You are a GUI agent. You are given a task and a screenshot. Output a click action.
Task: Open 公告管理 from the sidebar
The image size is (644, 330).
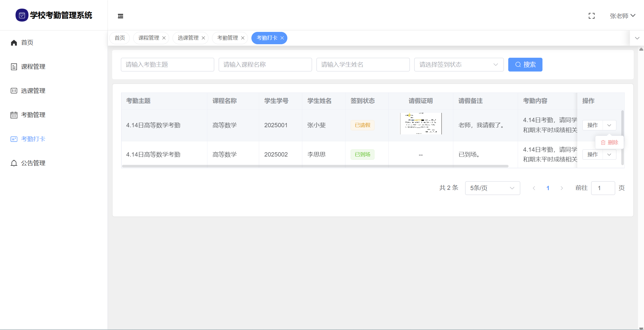tap(33, 163)
